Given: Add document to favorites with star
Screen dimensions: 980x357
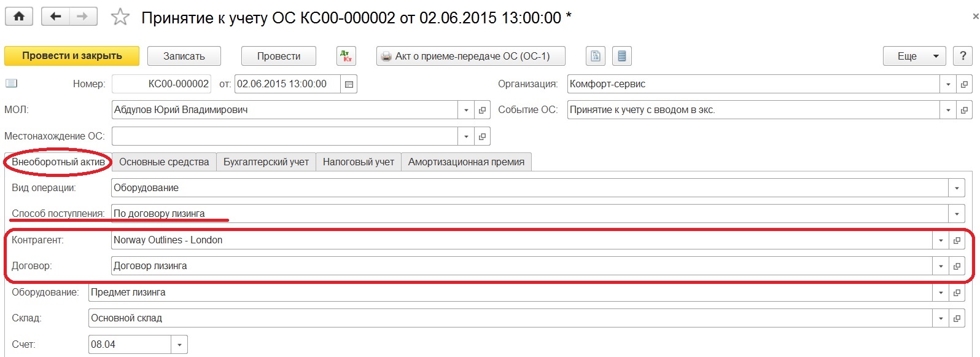Looking at the screenshot, I should (x=120, y=17).
